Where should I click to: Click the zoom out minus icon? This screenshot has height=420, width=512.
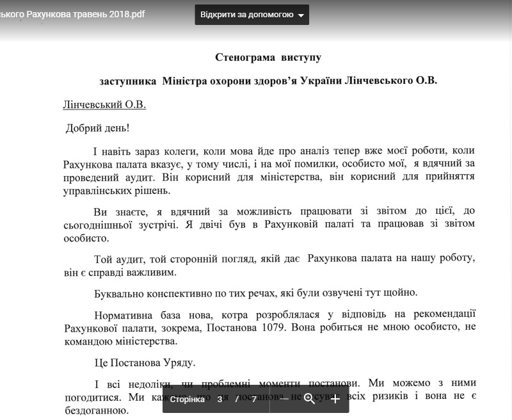point(284,399)
